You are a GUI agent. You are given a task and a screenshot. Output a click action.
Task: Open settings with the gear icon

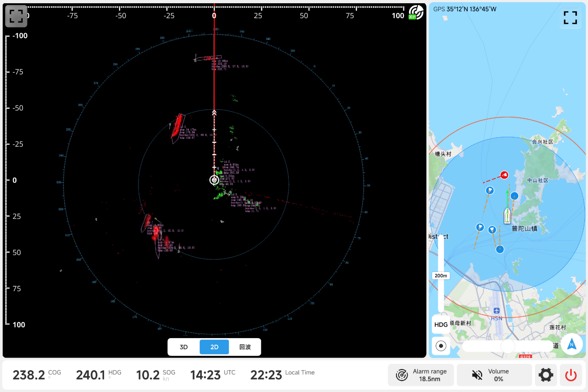click(x=546, y=375)
